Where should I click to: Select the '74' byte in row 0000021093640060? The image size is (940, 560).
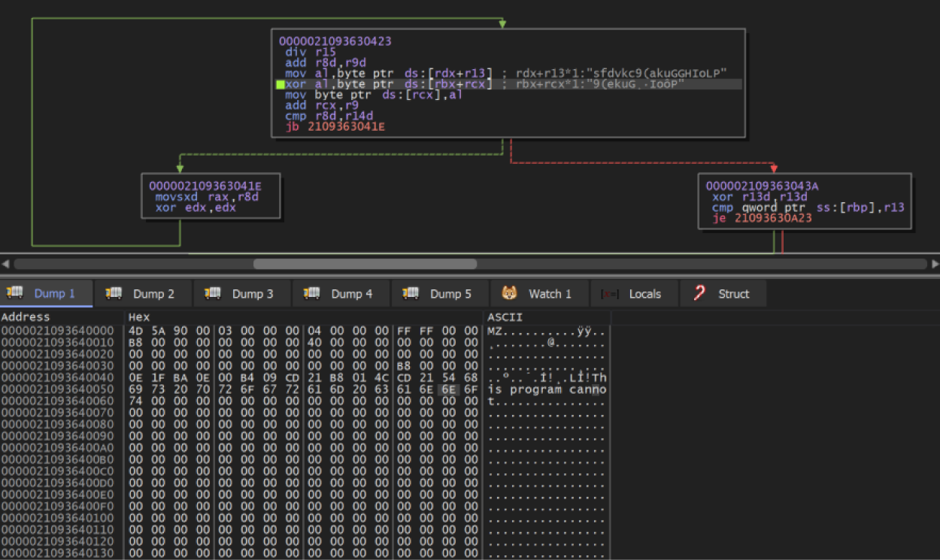pyautogui.click(x=136, y=401)
